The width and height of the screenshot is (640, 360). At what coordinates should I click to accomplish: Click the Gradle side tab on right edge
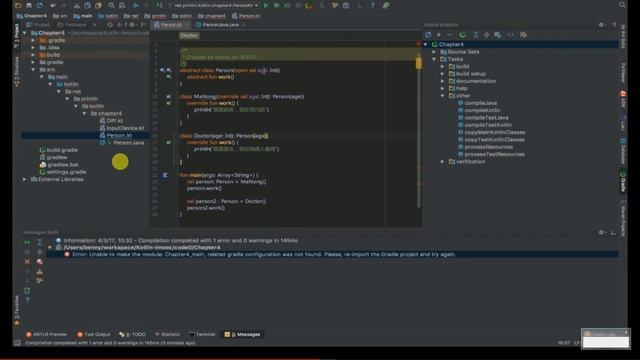click(x=623, y=182)
